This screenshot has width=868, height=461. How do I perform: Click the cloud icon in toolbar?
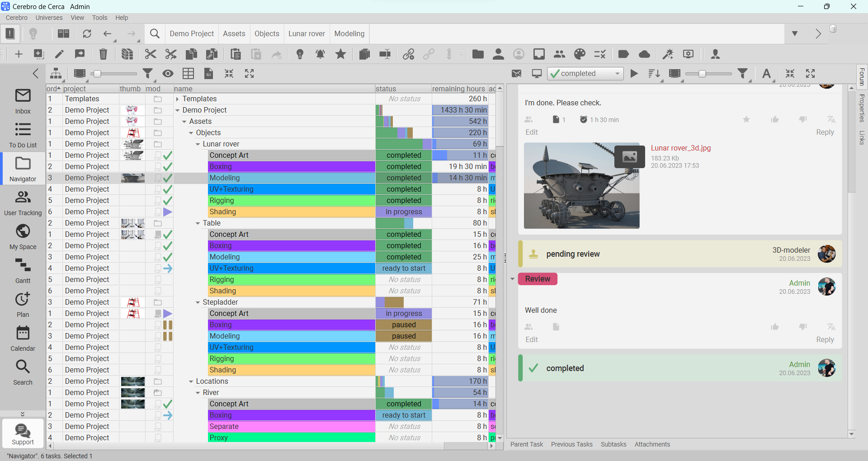coord(644,54)
